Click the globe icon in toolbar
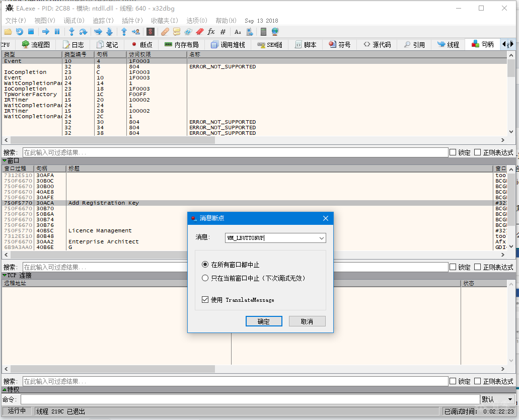Image resolution: width=519 pixels, height=420 pixels. [275, 32]
